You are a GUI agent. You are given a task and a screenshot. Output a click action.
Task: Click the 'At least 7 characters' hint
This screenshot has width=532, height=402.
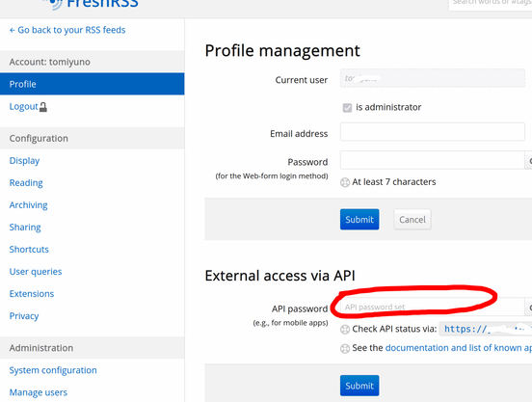point(394,182)
